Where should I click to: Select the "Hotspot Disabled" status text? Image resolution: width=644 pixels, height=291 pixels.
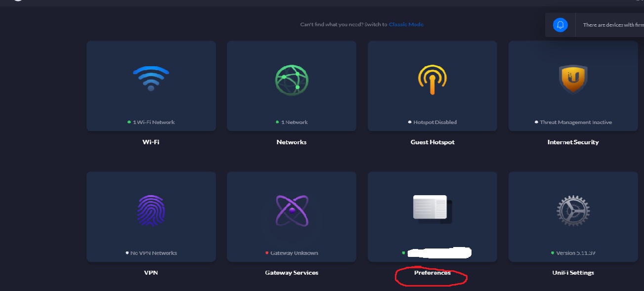[435, 122]
